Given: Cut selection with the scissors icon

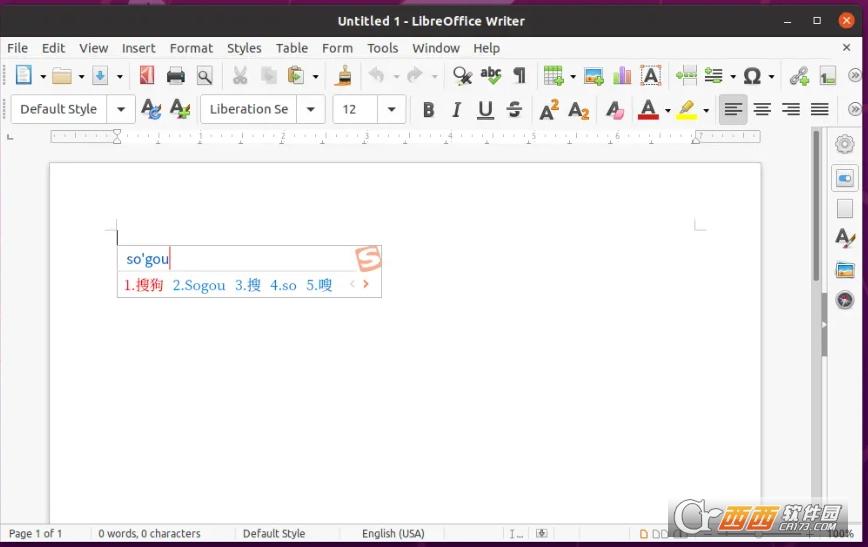Looking at the screenshot, I should (240, 76).
